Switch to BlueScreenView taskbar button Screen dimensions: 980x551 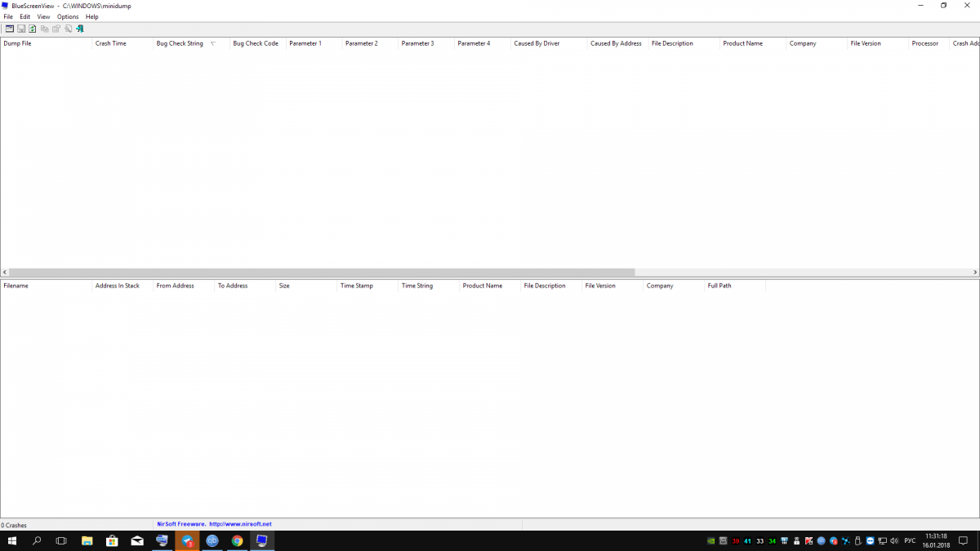coord(262,540)
